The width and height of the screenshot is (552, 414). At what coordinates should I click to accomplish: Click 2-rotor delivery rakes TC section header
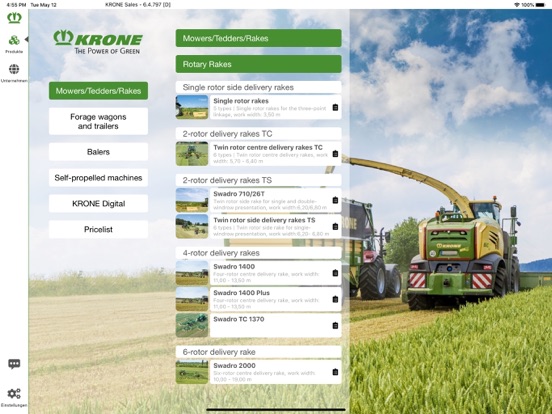[x=258, y=134]
